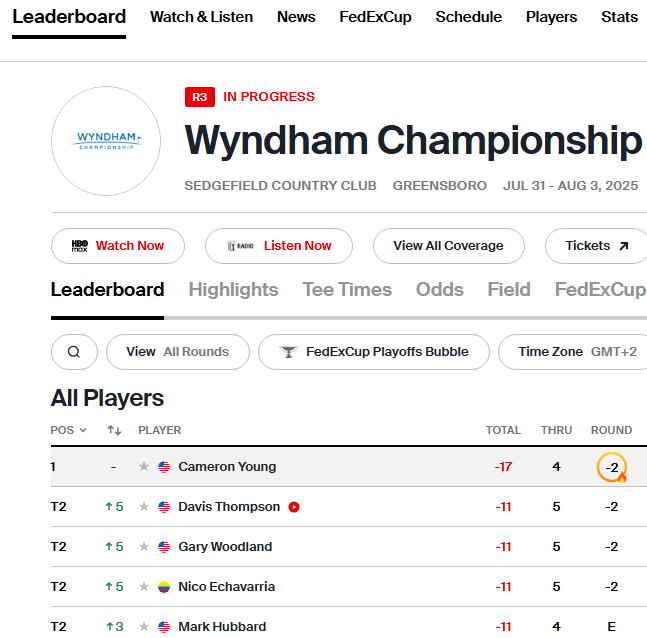Screen dimensions: 647x638
Task: Click the Wyndham Championship logo
Action: (106, 141)
